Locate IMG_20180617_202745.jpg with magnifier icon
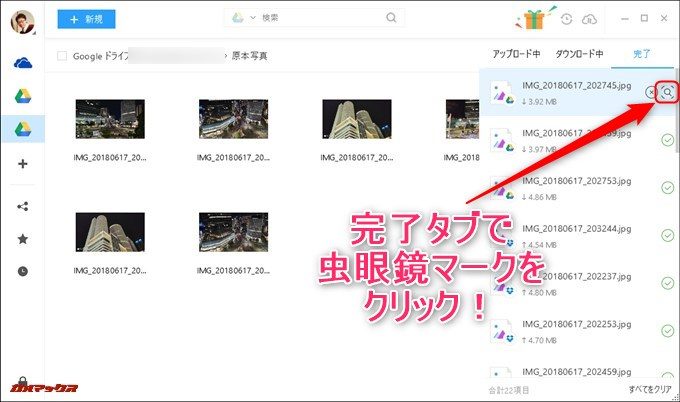The image size is (680, 402). coord(667,92)
